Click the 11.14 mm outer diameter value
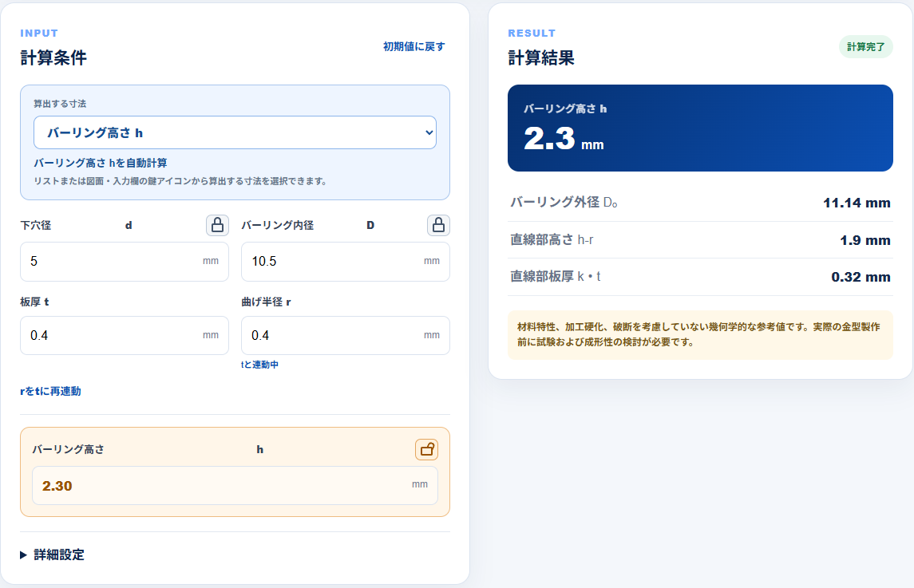The width and height of the screenshot is (914, 588). point(857,203)
